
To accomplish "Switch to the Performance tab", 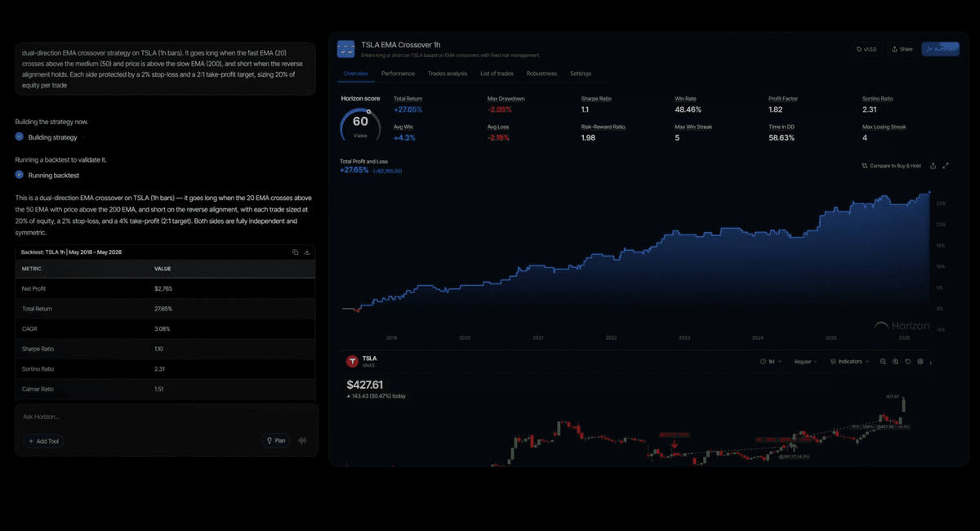I will (x=398, y=74).
